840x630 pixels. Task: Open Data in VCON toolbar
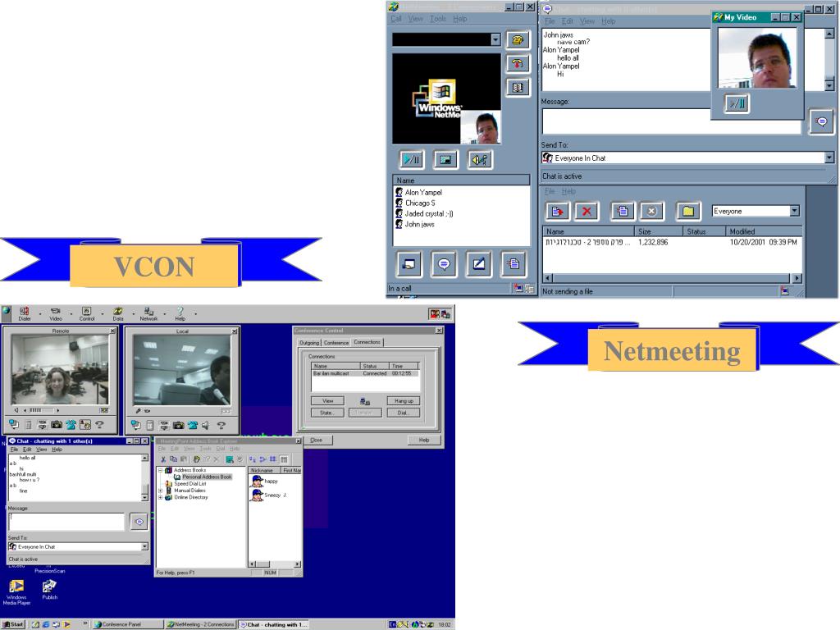click(x=118, y=313)
